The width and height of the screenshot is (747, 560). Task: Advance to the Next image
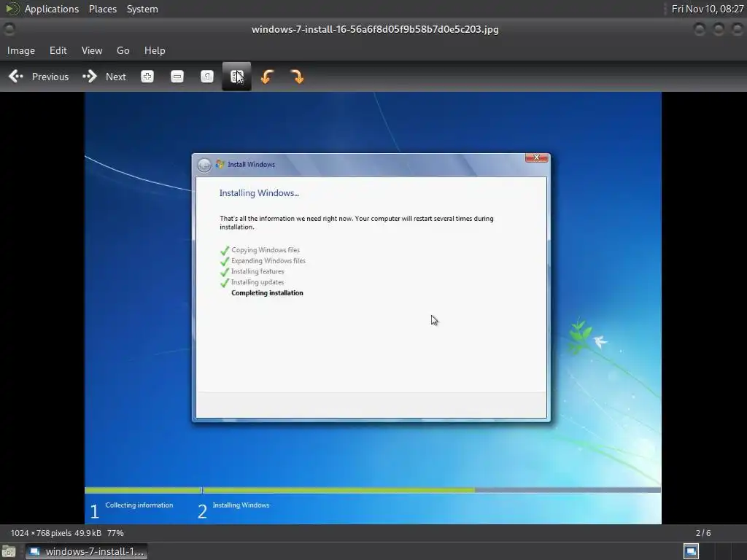click(104, 77)
